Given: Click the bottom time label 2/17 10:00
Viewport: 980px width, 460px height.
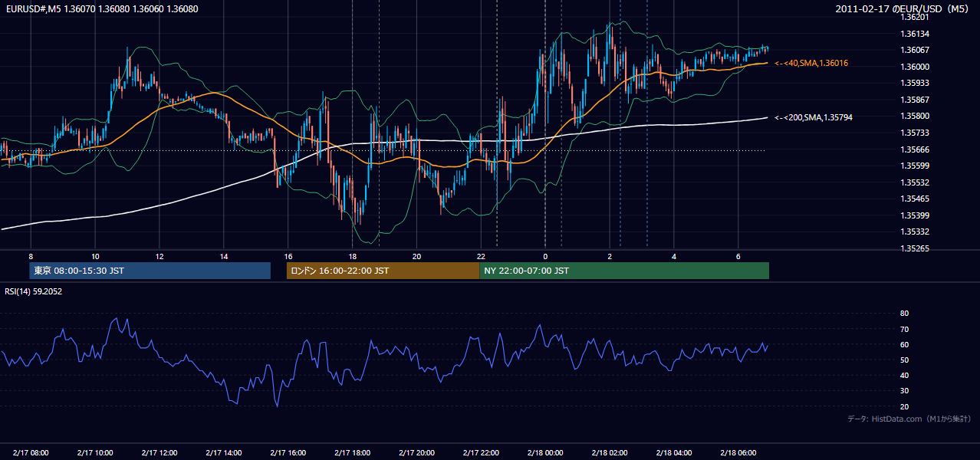Looking at the screenshot, I should (x=95, y=453).
